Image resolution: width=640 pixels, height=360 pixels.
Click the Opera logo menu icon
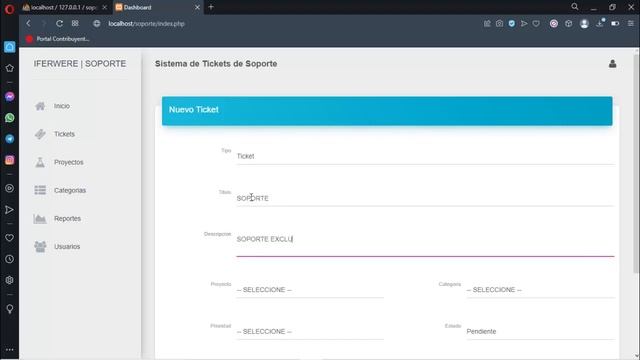tap(9, 9)
